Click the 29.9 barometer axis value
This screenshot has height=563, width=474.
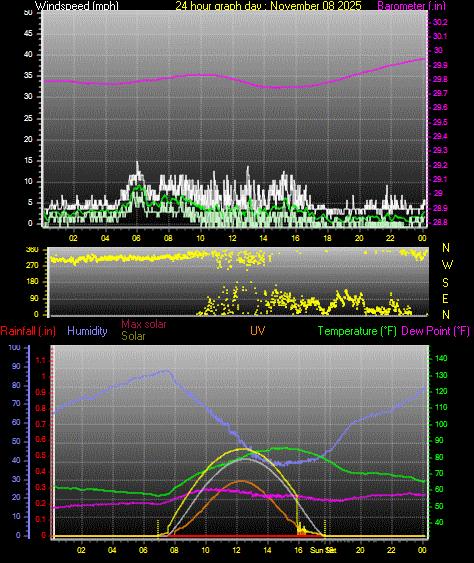(440, 65)
